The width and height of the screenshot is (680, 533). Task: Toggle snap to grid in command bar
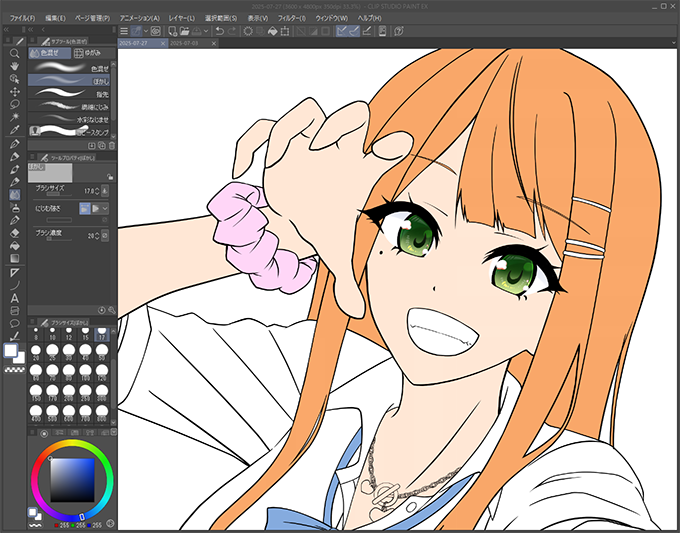coord(366,31)
